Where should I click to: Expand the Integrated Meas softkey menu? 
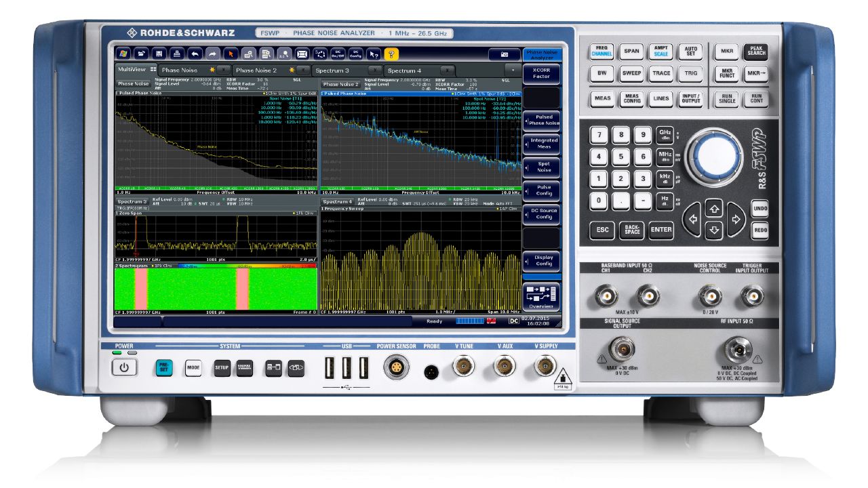pos(542,144)
